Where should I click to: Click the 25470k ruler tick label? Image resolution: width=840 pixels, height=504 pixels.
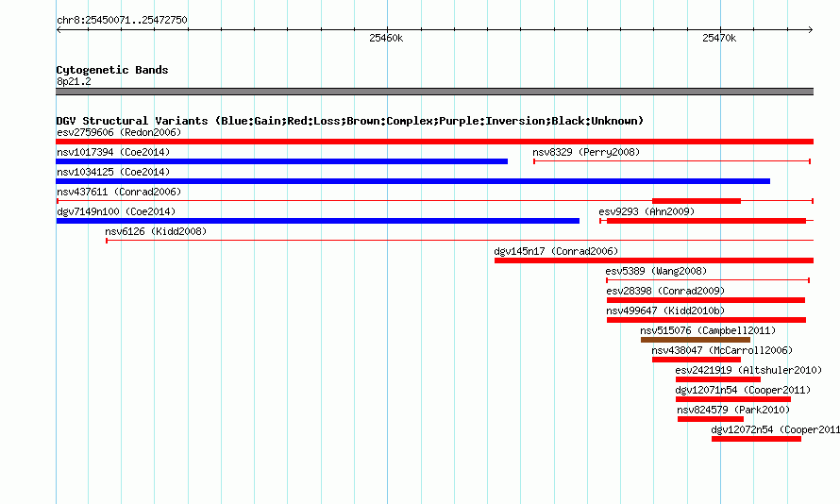719,38
